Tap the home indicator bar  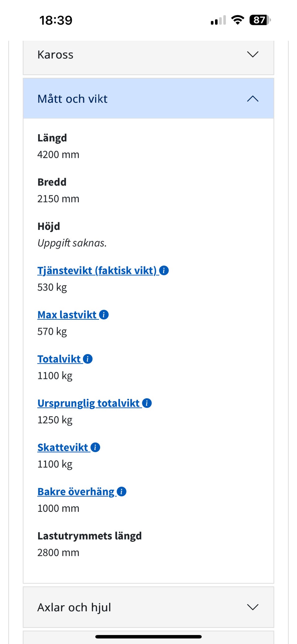coord(148,637)
